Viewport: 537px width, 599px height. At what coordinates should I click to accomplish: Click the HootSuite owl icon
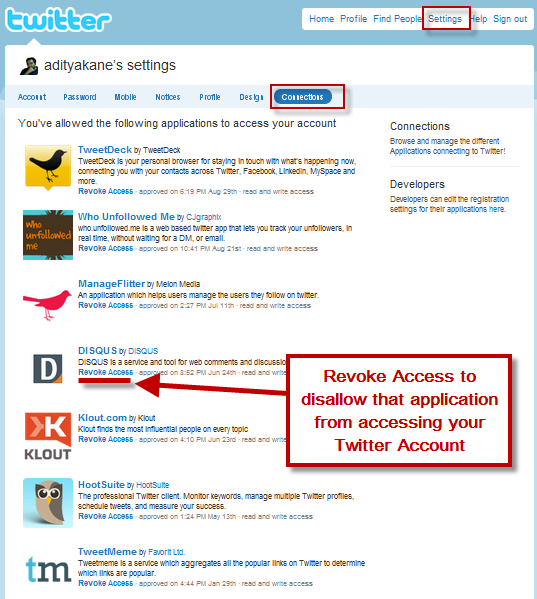48,503
